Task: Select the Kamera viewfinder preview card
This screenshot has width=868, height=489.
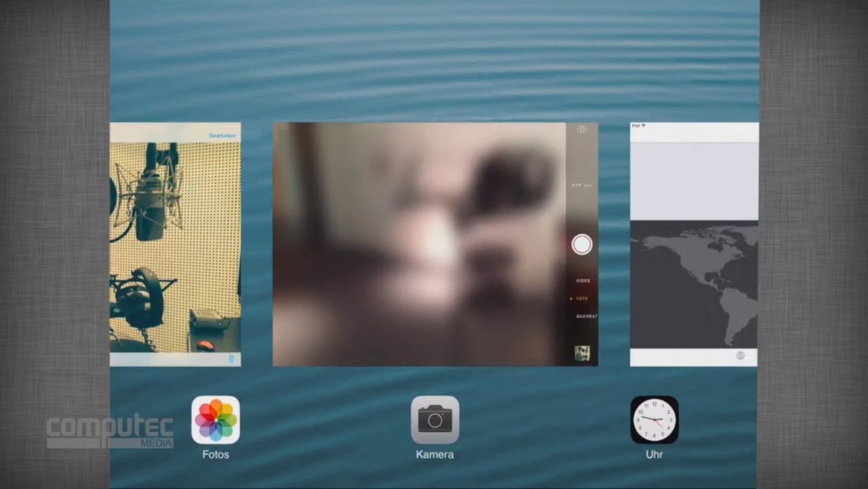Action: 435,244
